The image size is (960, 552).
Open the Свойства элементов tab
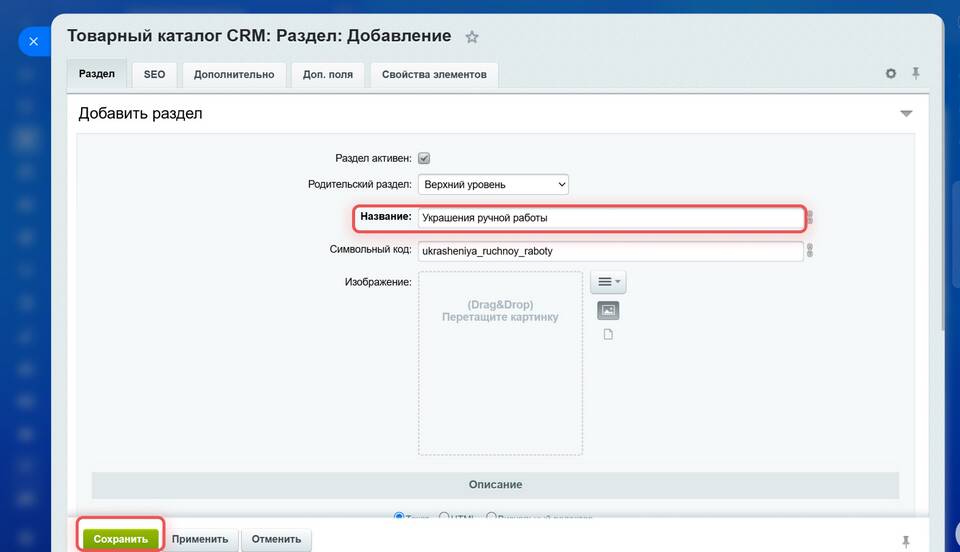click(434, 74)
